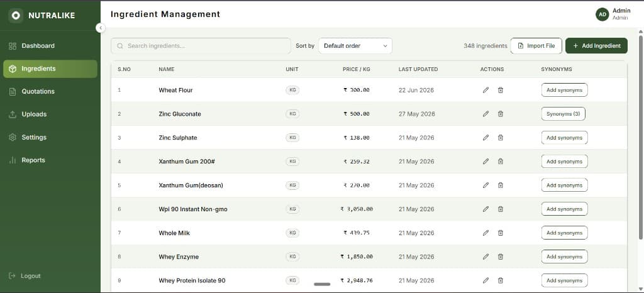Edit the Whey Enzyme ingredient

pos(486,257)
